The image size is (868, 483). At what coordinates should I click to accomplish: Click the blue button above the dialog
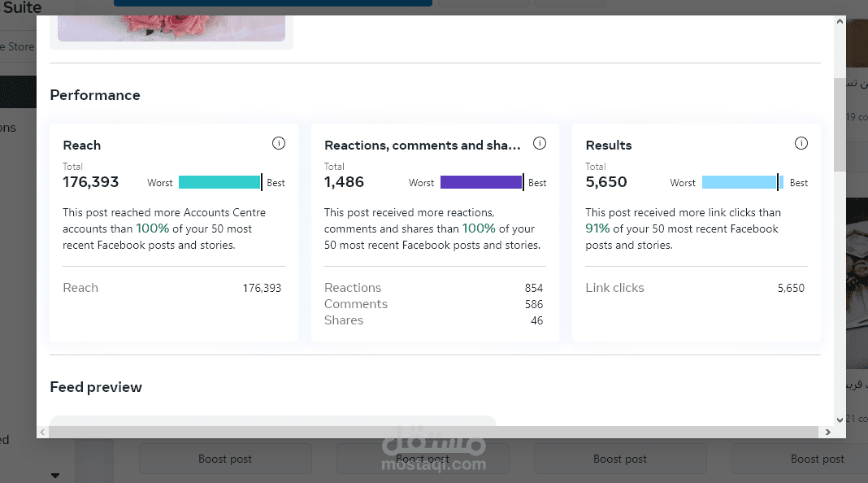pos(272,3)
